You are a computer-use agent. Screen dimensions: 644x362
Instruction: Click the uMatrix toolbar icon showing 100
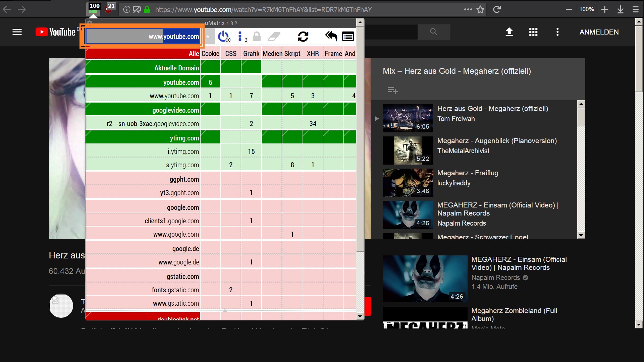[x=94, y=9]
